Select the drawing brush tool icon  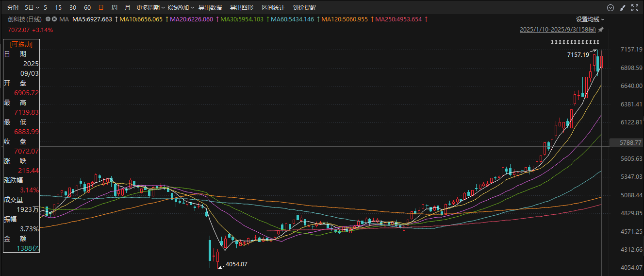coord(622,7)
